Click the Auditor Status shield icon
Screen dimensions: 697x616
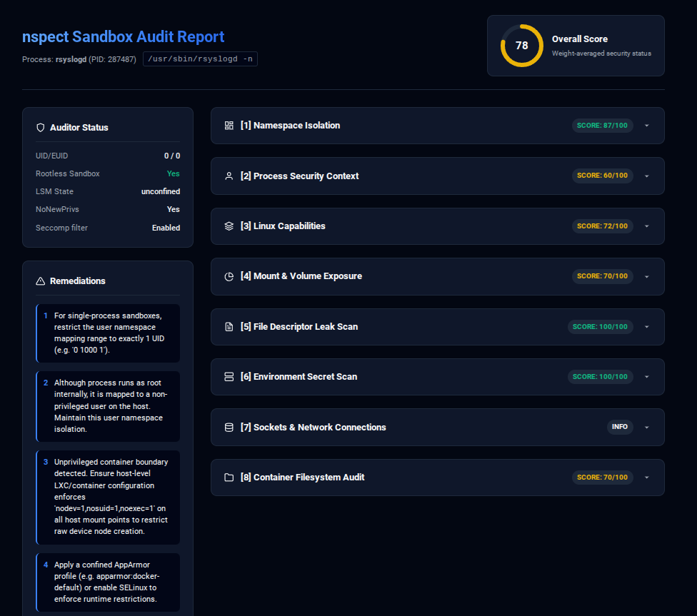pos(41,128)
